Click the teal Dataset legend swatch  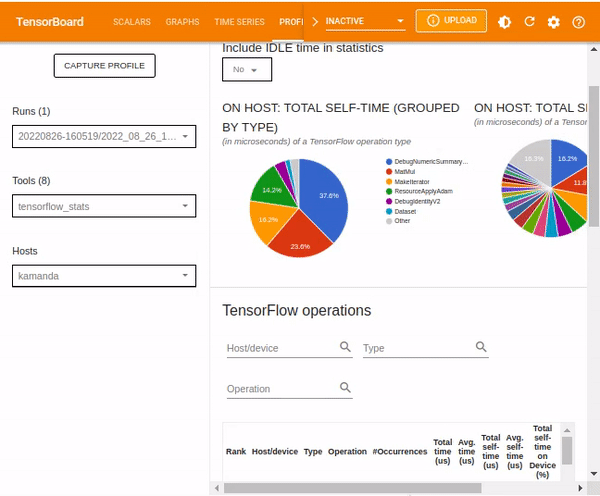[x=389, y=211]
